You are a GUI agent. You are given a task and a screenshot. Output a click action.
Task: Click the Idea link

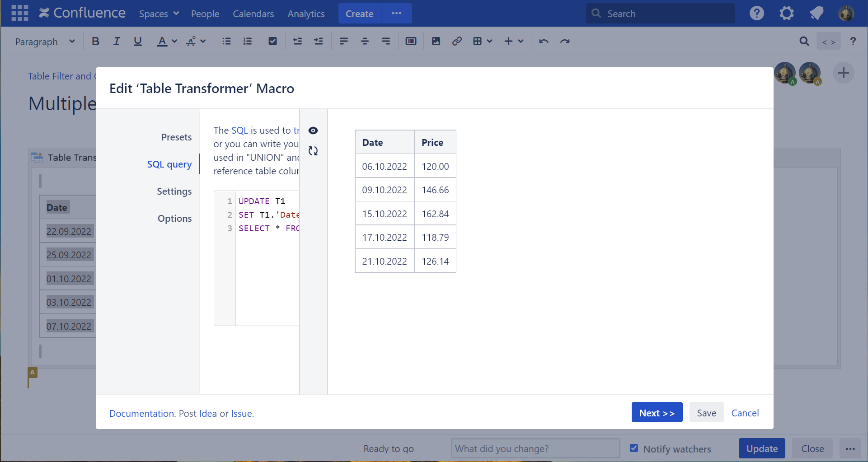[208, 414]
